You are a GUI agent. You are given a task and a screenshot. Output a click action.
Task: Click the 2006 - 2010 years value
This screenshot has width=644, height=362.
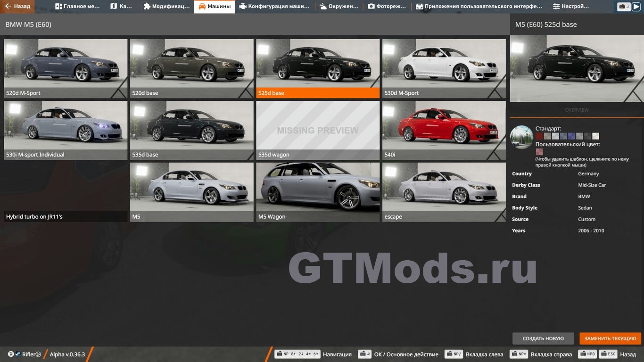click(591, 230)
